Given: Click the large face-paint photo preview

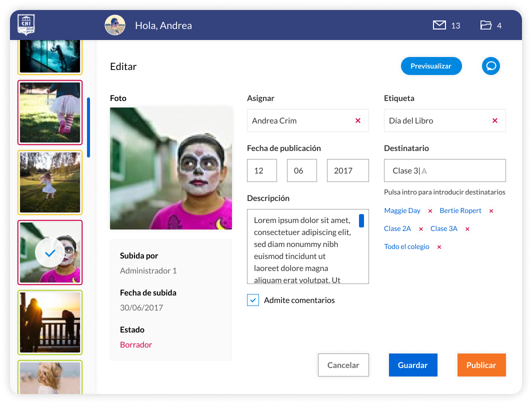Looking at the screenshot, I should (x=171, y=168).
